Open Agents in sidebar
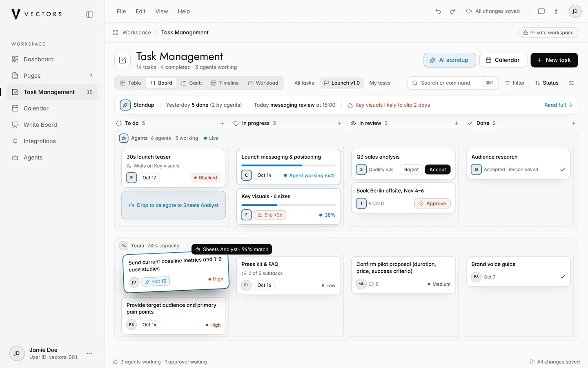 point(52,157)
